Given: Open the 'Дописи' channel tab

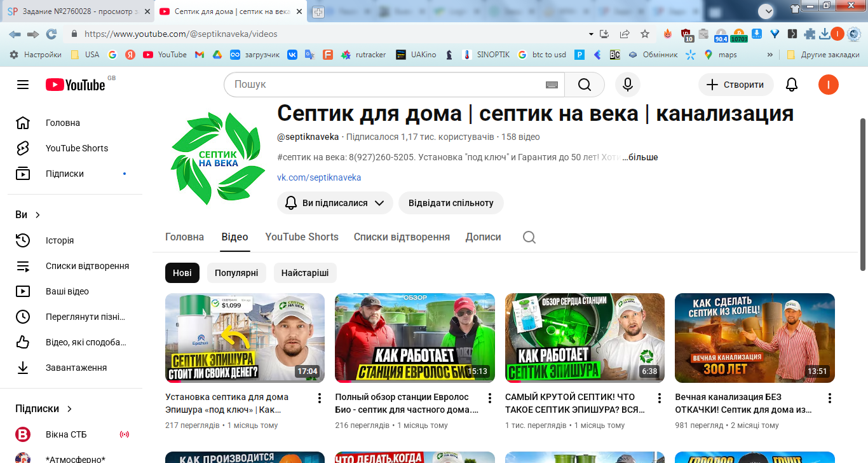Looking at the screenshot, I should pyautogui.click(x=484, y=237).
